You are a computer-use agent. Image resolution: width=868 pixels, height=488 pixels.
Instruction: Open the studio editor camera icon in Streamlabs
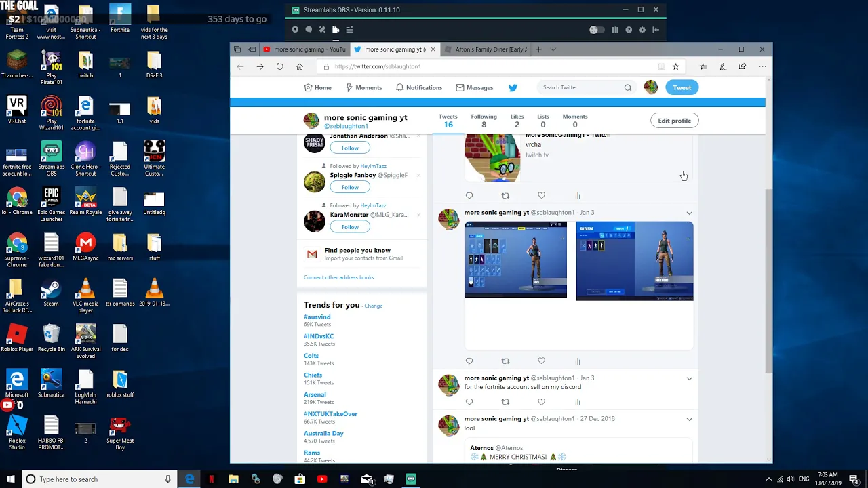(336, 29)
